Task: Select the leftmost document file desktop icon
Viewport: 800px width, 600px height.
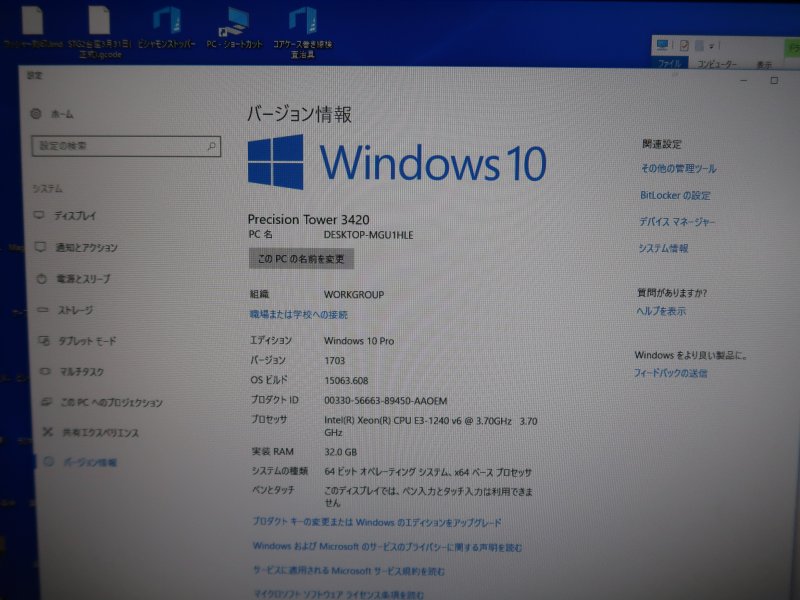Action: 32,28
